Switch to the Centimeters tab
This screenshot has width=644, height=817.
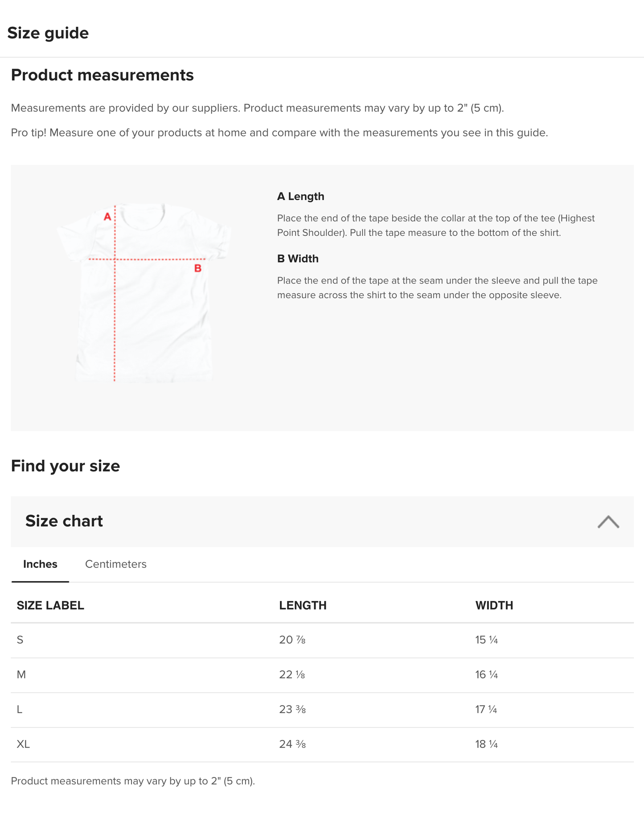coord(115,564)
